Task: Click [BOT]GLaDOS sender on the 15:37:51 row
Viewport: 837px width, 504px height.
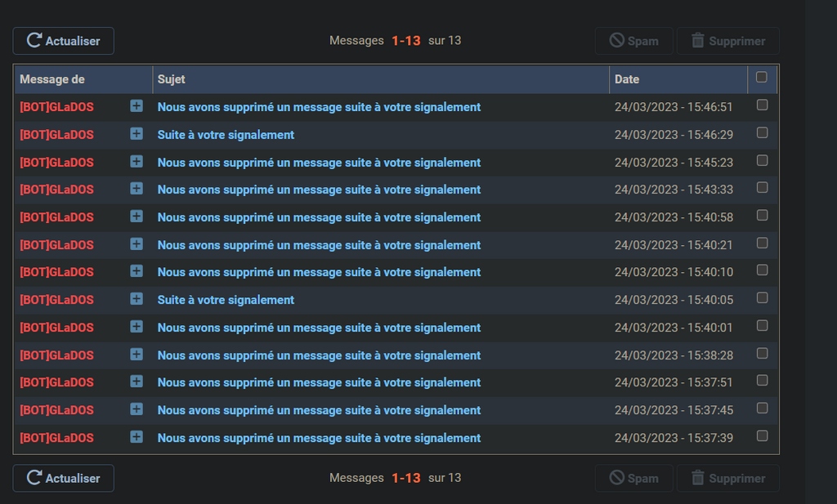Action: coord(56,382)
